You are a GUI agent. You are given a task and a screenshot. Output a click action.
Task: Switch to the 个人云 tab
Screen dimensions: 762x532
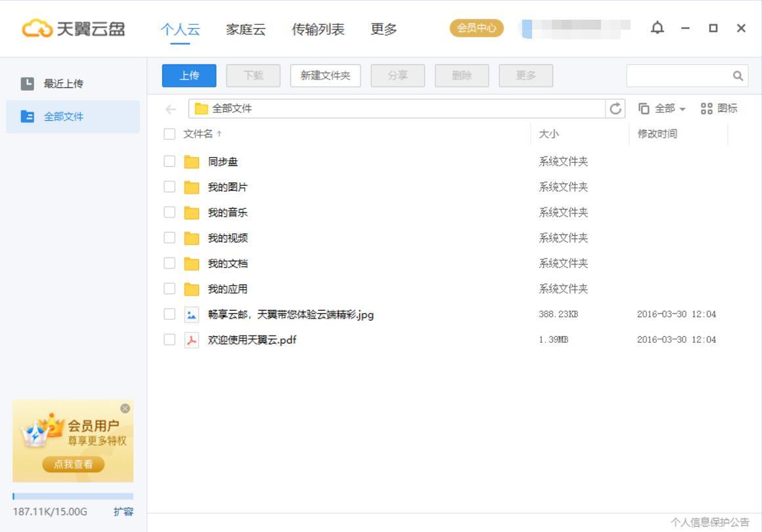click(180, 29)
